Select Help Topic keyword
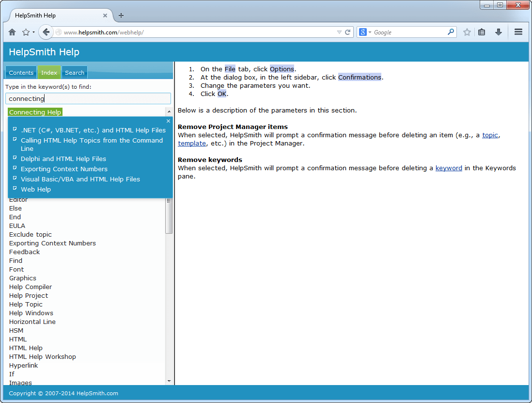This screenshot has height=403, width=532. 26,304
